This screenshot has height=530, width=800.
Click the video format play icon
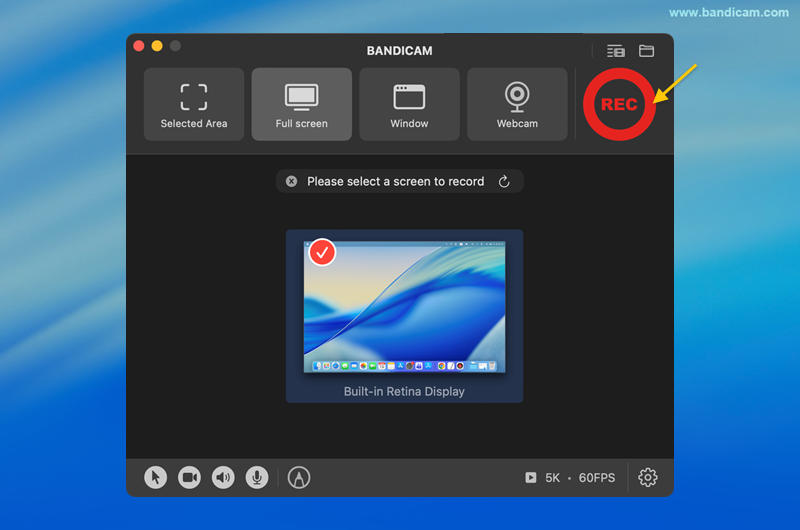pos(530,478)
